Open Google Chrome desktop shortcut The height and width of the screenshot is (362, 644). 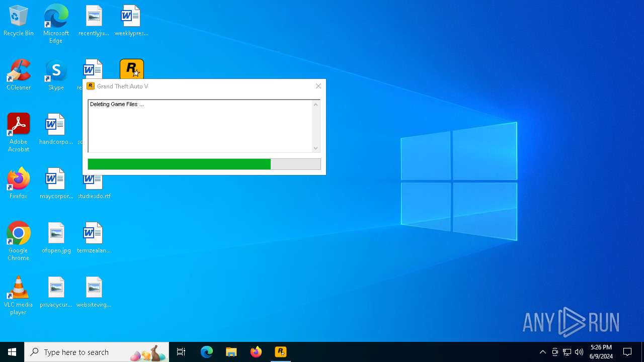coord(19,241)
